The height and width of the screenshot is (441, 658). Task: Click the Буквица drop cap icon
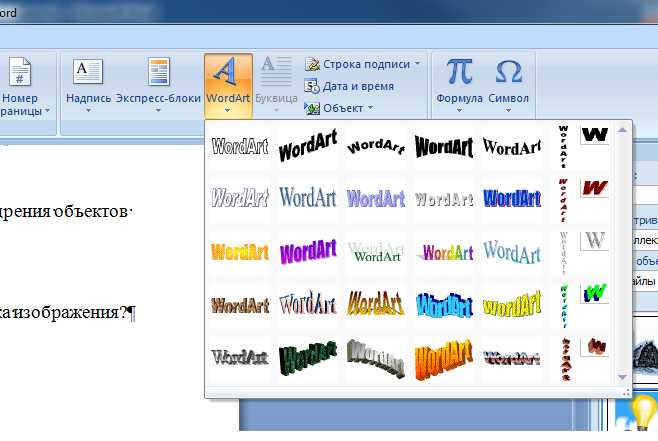coord(276,71)
